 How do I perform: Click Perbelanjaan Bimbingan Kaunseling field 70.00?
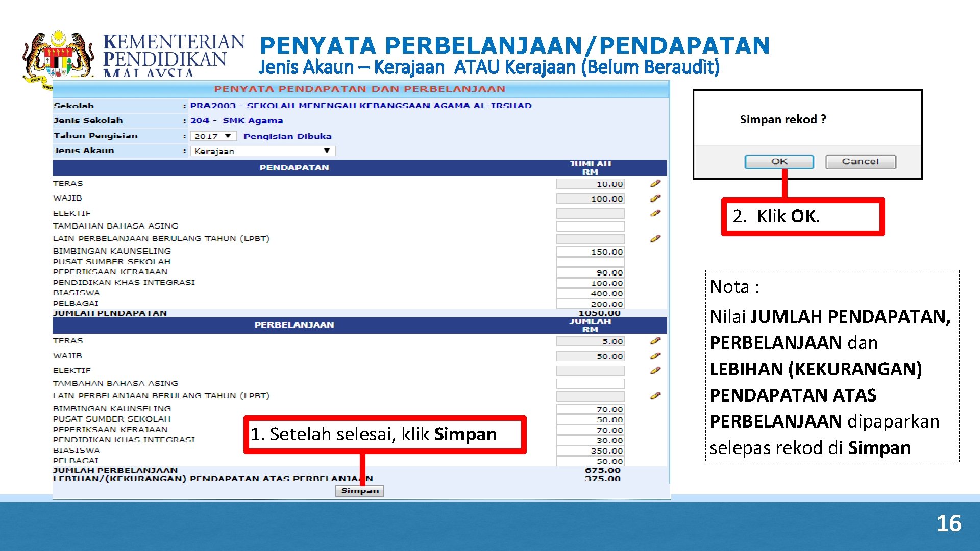pyautogui.click(x=591, y=409)
